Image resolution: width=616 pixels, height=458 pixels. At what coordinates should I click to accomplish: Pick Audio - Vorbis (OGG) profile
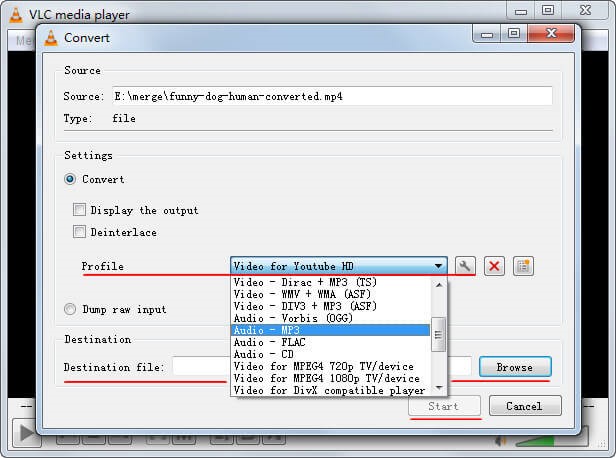click(x=330, y=318)
